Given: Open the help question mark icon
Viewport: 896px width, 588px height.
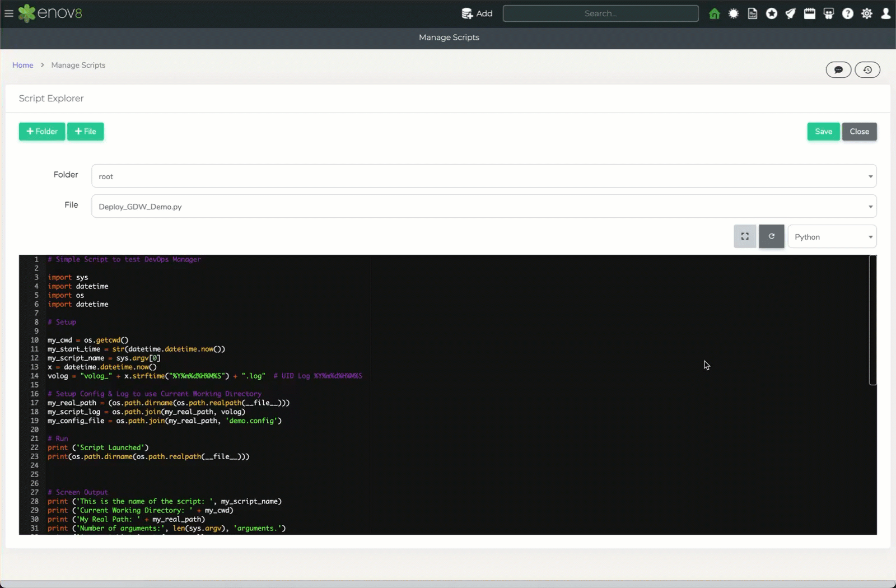Looking at the screenshot, I should (848, 13).
